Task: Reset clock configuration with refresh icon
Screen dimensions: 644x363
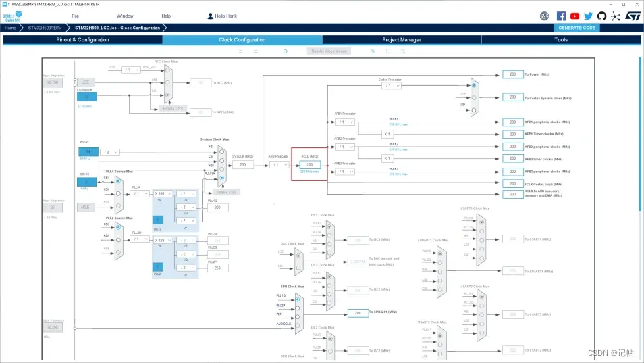Action: point(285,51)
